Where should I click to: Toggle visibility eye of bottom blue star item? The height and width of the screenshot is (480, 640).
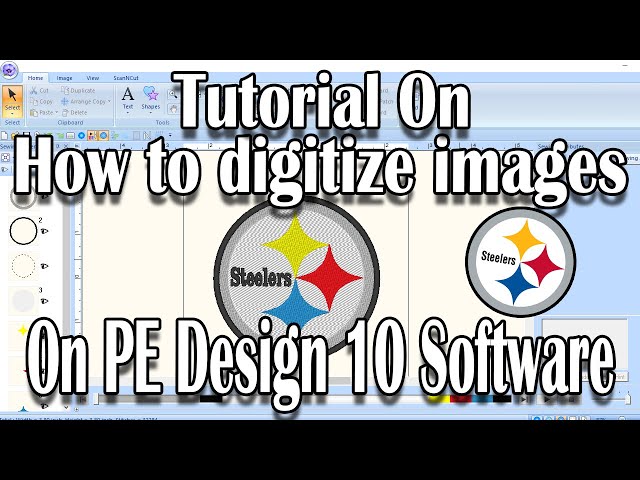44,406
